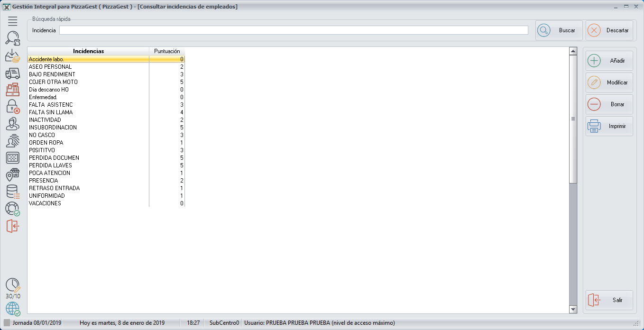Click the globe connection status icon

13,309
